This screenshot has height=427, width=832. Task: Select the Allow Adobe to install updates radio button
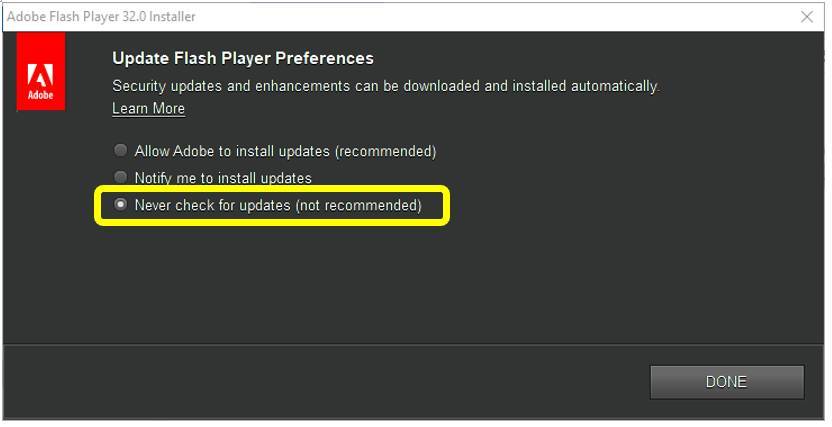click(x=121, y=150)
